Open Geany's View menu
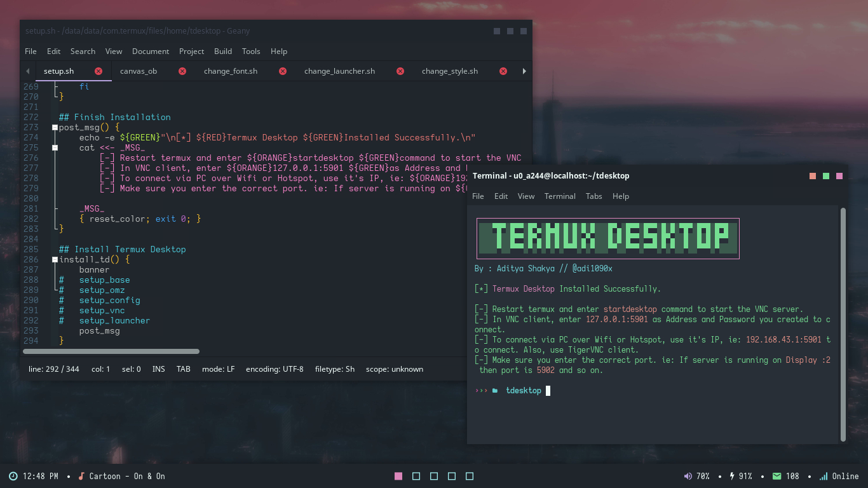868x488 pixels. pos(114,51)
